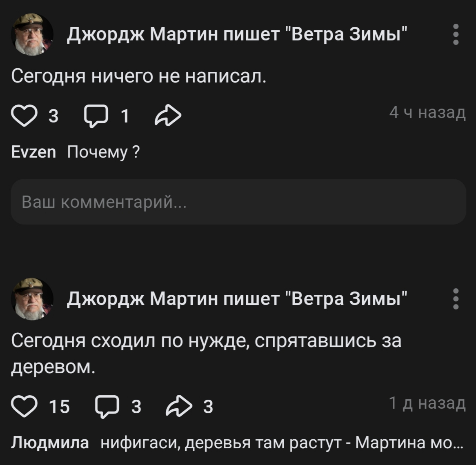This screenshot has height=465, width=476.
Task: Click the "1 д назад" timestamp
Action: click(427, 403)
